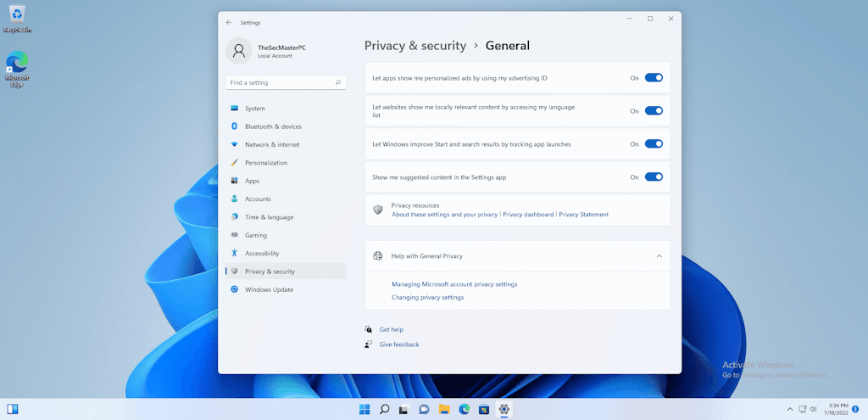868x420 pixels.
Task: Open File Explorer from the taskbar
Action: coord(444,410)
